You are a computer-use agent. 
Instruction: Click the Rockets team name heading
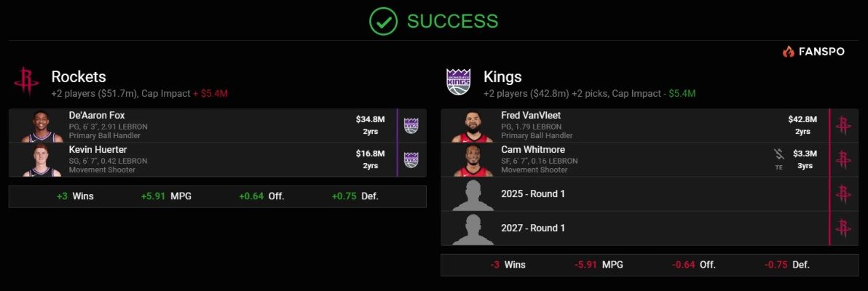click(x=79, y=76)
